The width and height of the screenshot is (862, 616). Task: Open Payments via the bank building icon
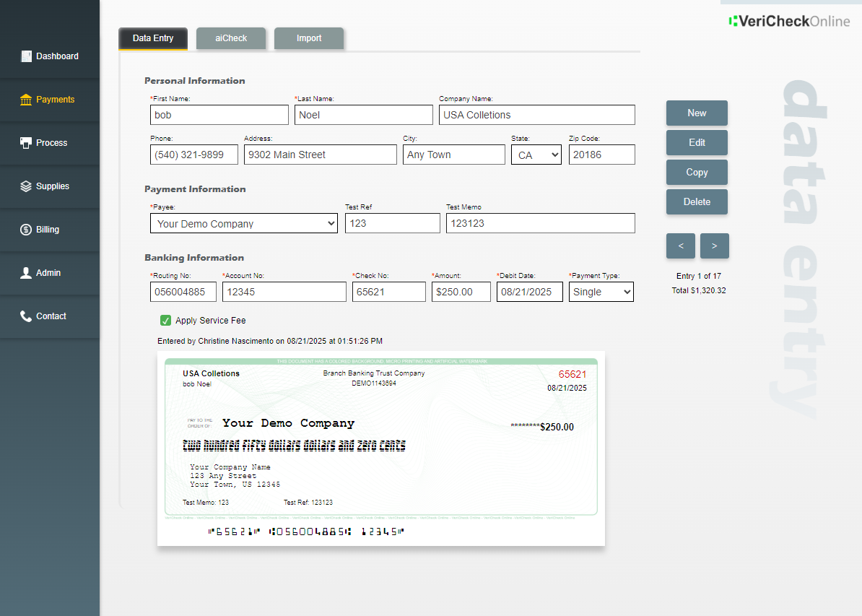click(x=27, y=100)
